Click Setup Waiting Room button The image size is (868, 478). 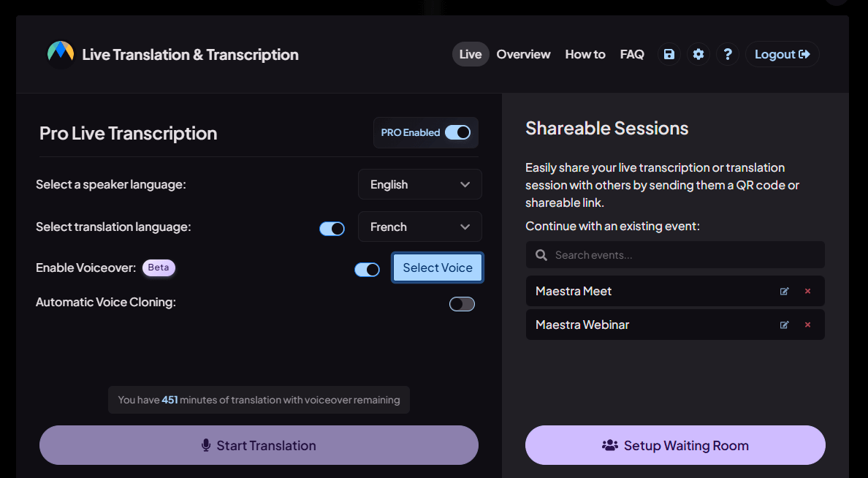pyautogui.click(x=675, y=445)
